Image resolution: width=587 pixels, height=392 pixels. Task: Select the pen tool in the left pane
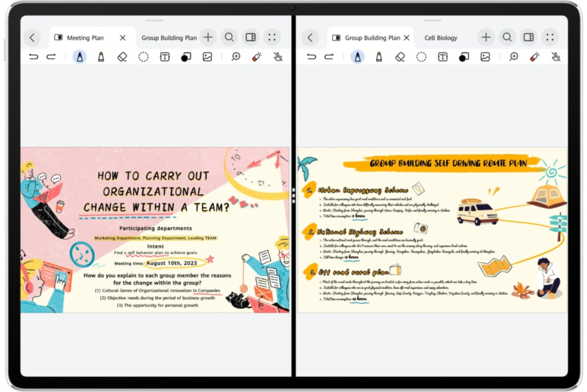click(x=79, y=57)
